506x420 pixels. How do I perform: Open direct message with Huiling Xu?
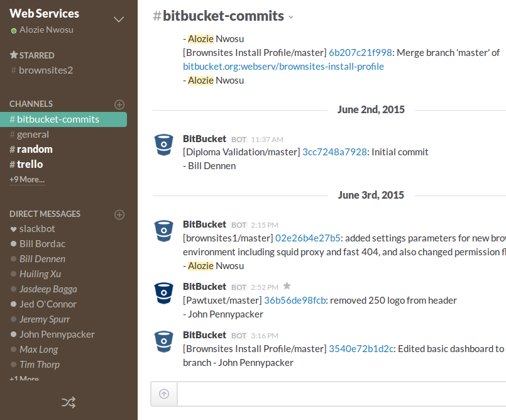click(x=40, y=274)
